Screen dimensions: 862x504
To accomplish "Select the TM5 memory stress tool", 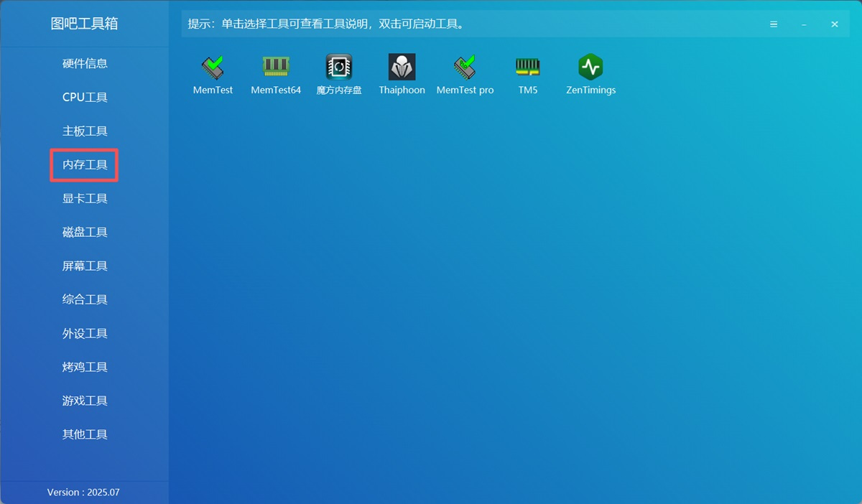I will 527,72.
